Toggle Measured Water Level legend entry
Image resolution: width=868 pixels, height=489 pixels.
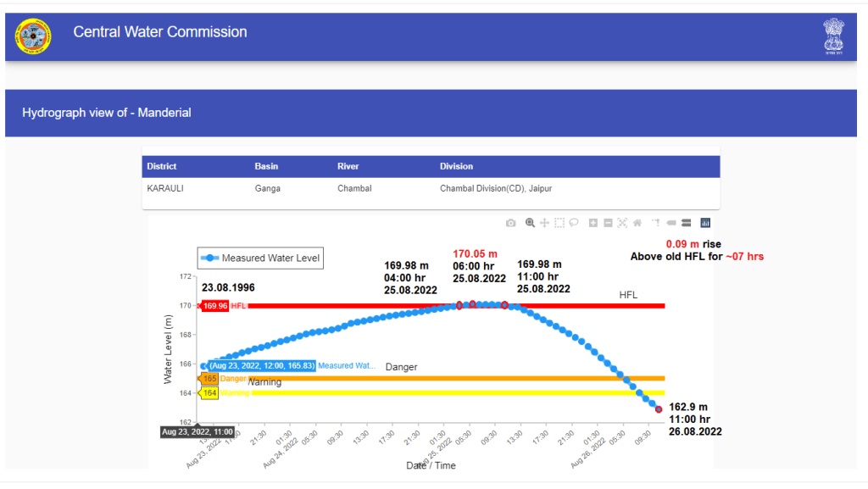click(261, 258)
